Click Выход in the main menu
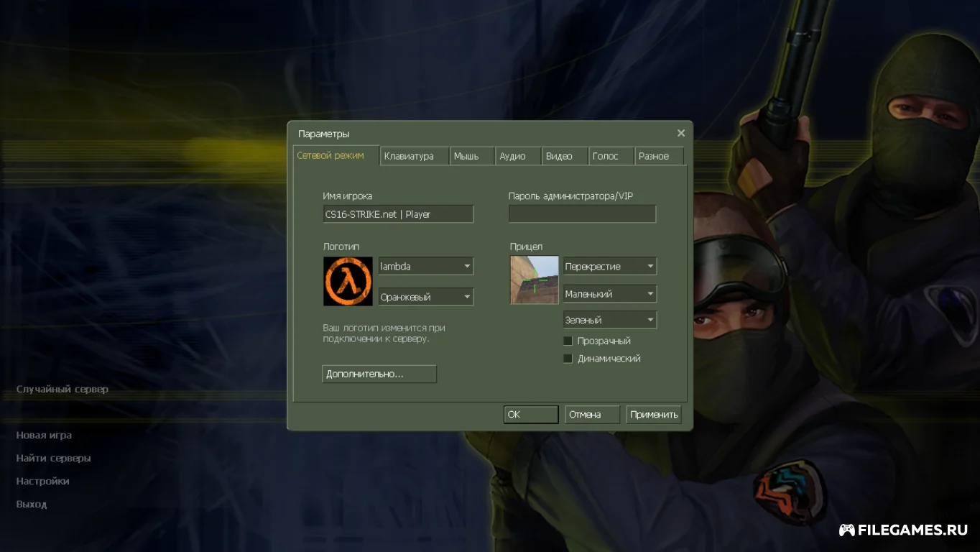This screenshot has height=552, width=980. click(x=32, y=504)
